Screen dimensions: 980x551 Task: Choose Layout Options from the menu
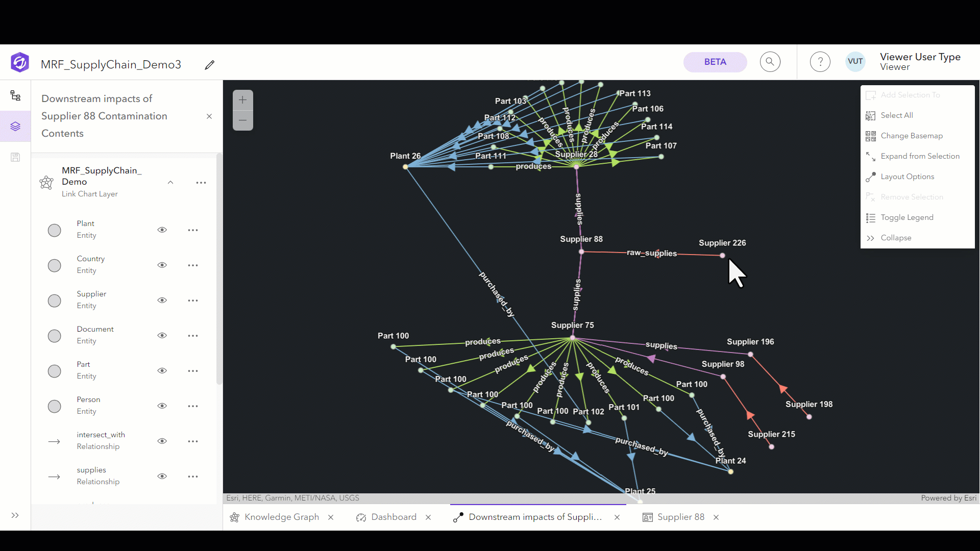pos(907,177)
